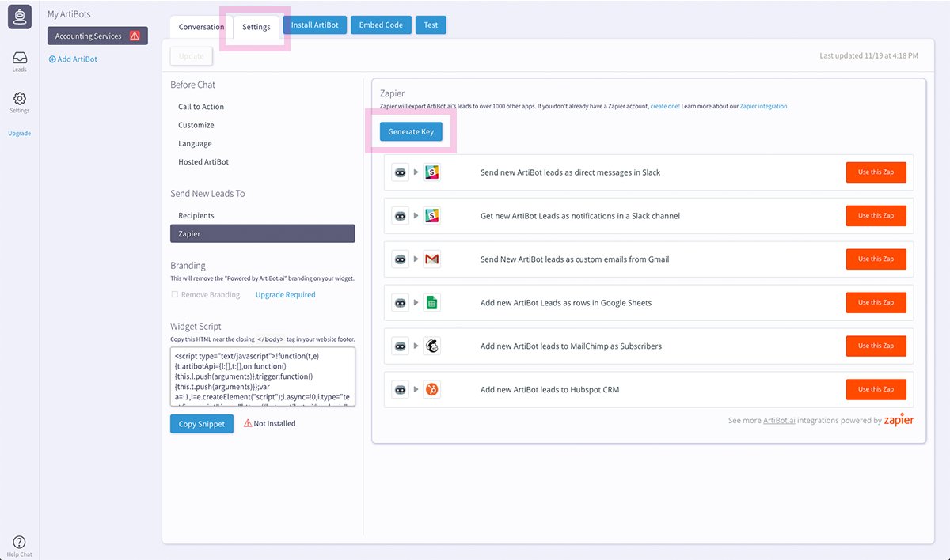
Task: Open the Language settings item
Action: click(195, 144)
